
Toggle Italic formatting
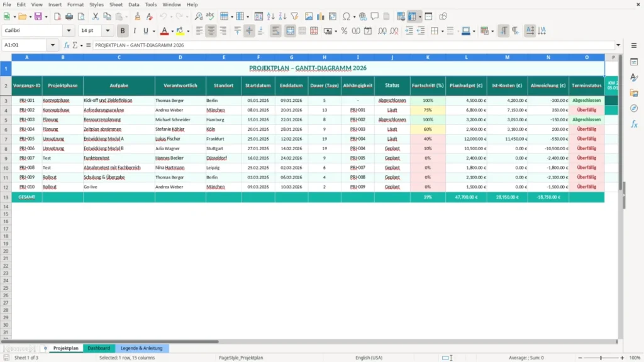click(x=135, y=31)
